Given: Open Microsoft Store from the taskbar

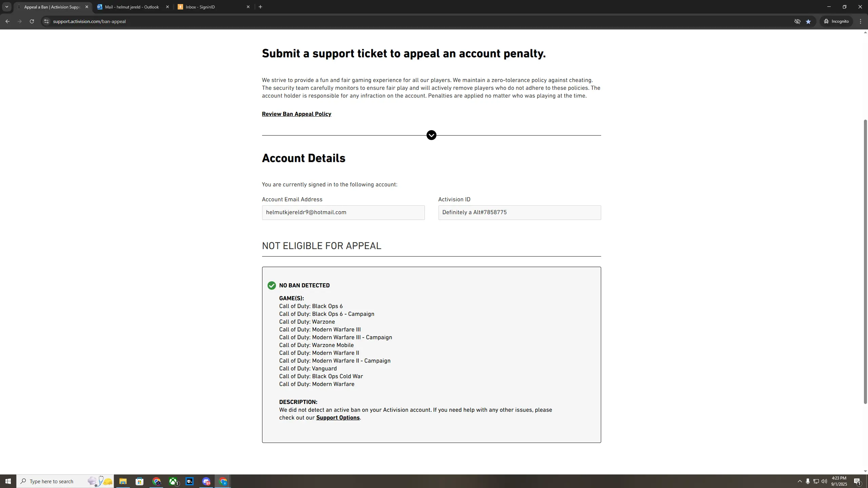Looking at the screenshot, I should (x=139, y=481).
